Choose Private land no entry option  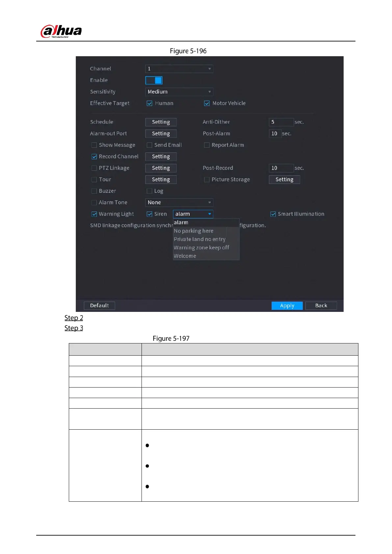point(206,239)
